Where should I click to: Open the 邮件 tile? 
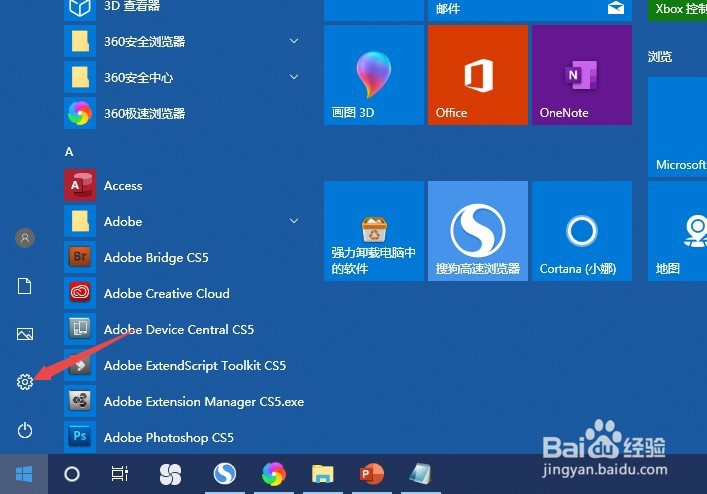(x=530, y=10)
